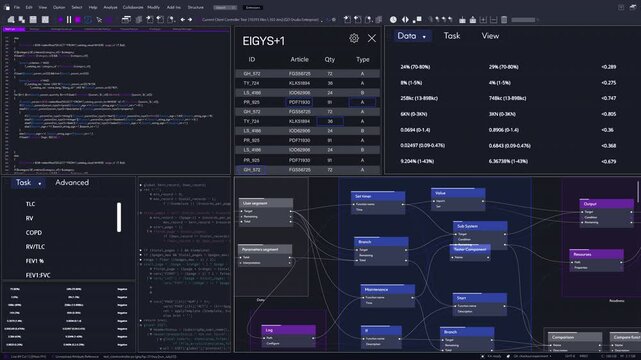Click the value 24% (70-80%)
641x360 pixels.
tap(415, 67)
